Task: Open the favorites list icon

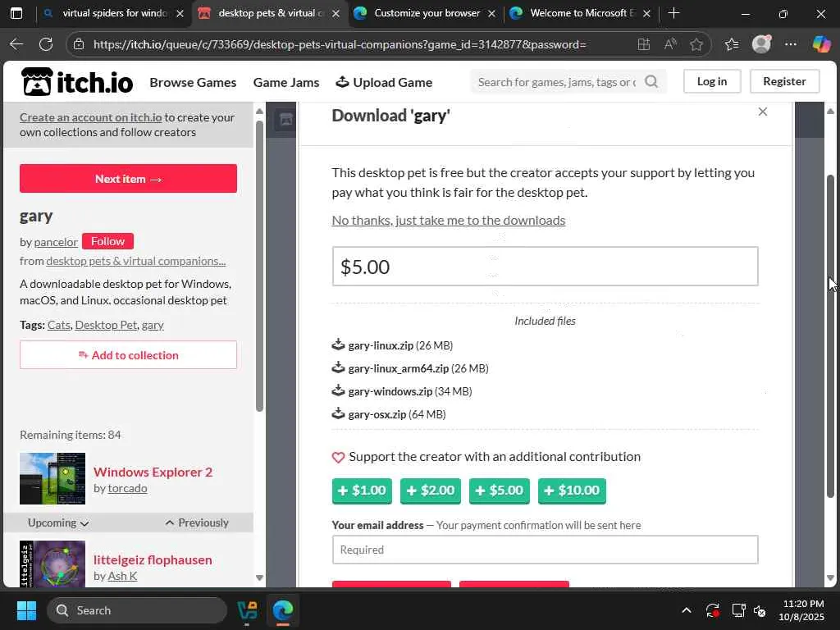Action: [x=732, y=44]
